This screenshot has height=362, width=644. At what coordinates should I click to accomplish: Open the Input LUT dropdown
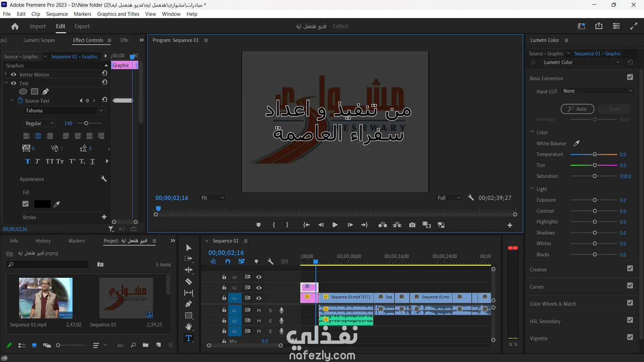tap(597, 91)
